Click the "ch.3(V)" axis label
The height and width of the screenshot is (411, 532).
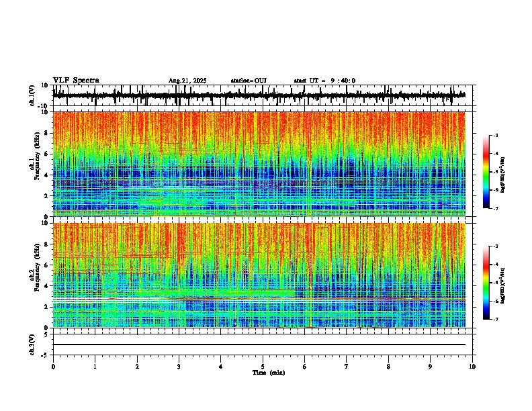(x=32, y=345)
